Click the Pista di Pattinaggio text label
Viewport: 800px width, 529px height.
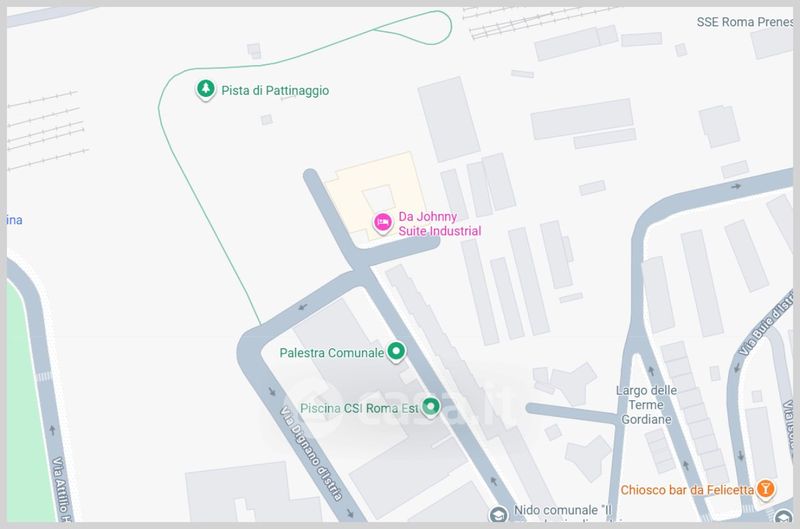click(x=275, y=91)
